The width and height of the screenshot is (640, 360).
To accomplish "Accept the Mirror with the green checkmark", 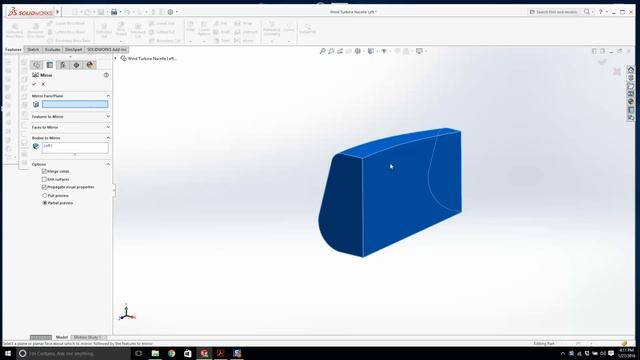I will click(34, 84).
